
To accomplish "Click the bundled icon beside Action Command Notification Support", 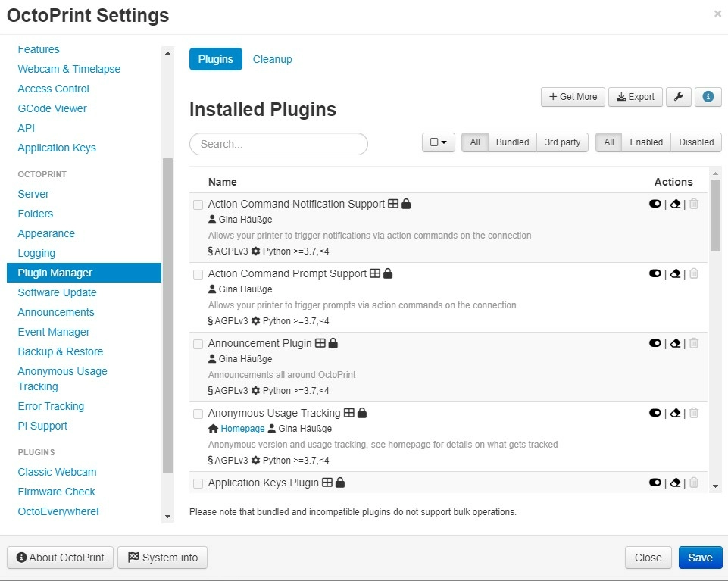I will [x=392, y=204].
